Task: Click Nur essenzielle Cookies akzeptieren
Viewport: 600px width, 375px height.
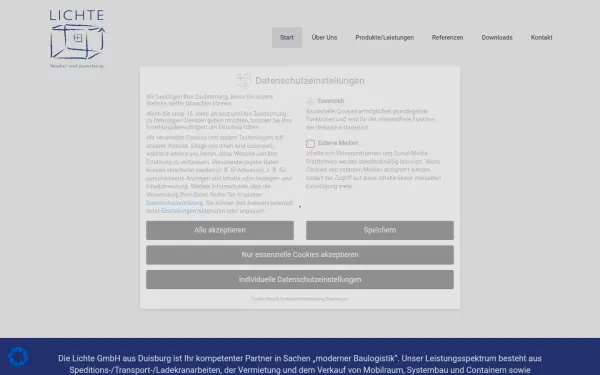Action: click(x=300, y=255)
